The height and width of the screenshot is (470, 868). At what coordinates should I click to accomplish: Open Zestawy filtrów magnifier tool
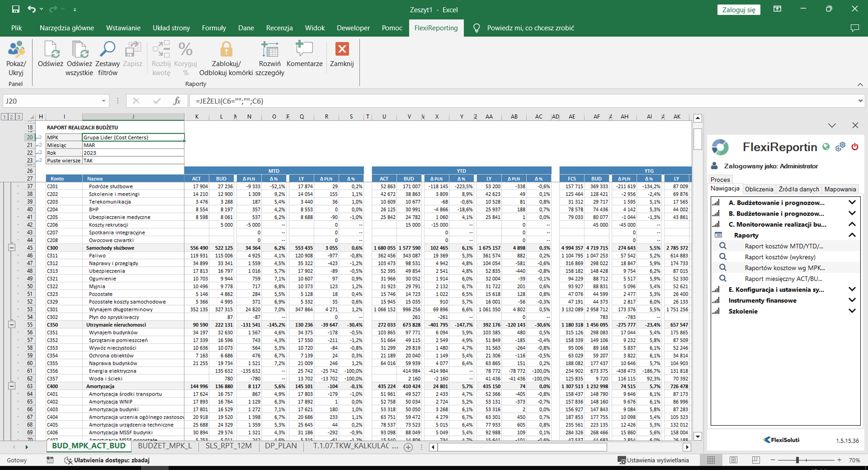(x=107, y=50)
